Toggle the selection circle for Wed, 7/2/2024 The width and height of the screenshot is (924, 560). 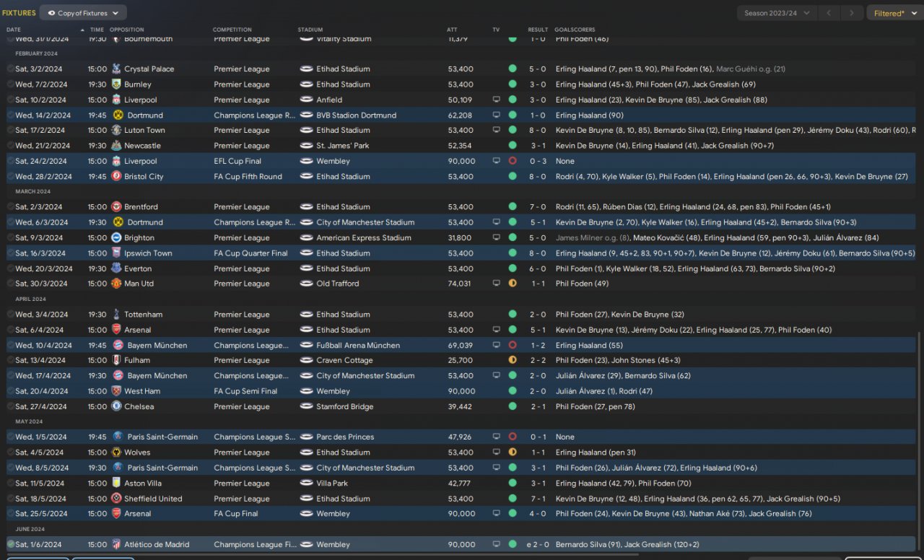click(x=10, y=84)
